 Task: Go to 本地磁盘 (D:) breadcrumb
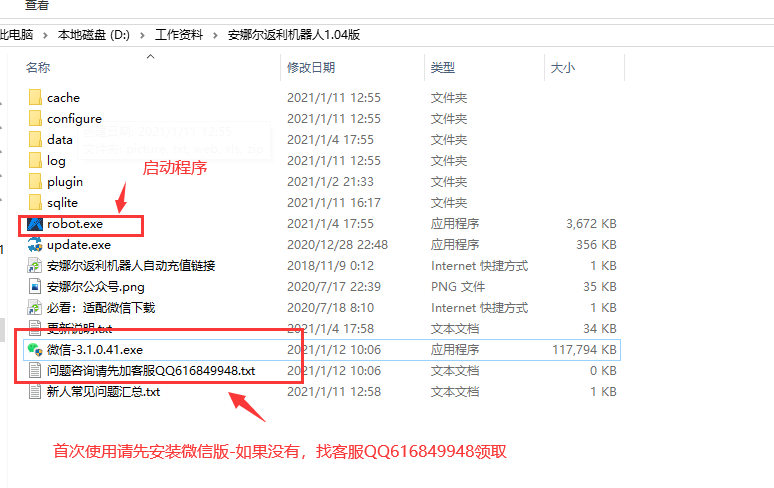pos(94,35)
